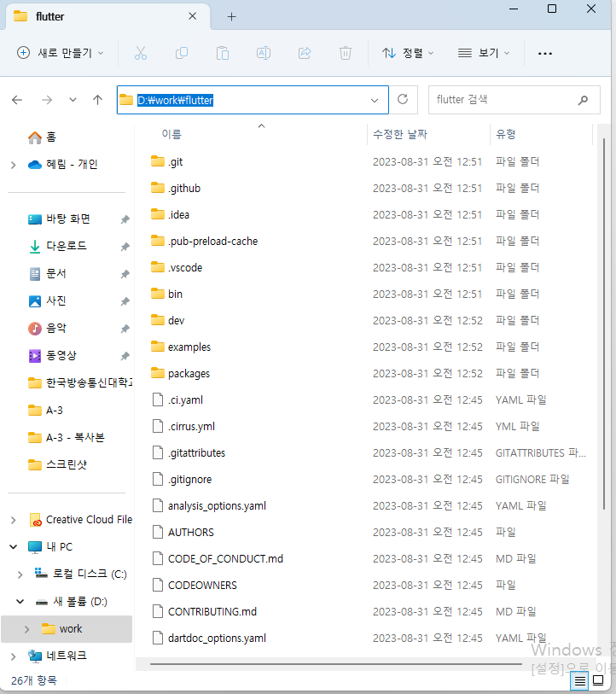Click the vertical scrollbar of file list
616x694 pixels.
click(x=603, y=324)
